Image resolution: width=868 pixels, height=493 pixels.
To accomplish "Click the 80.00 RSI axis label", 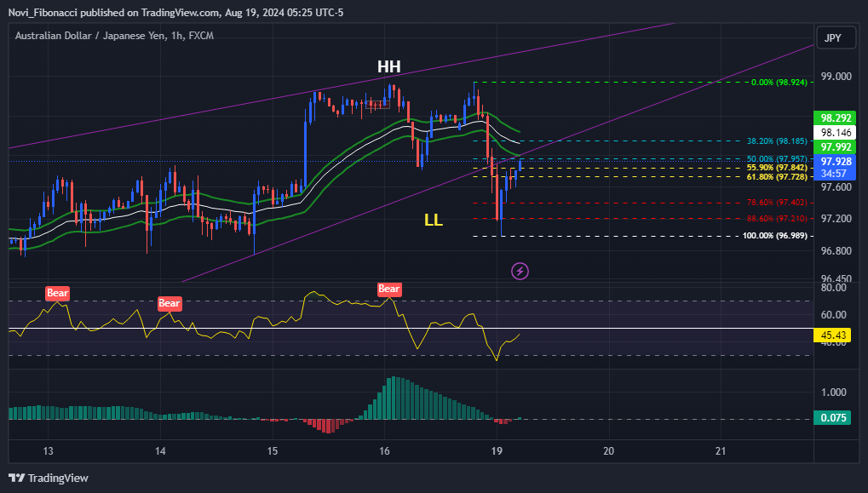I will pyautogui.click(x=833, y=287).
